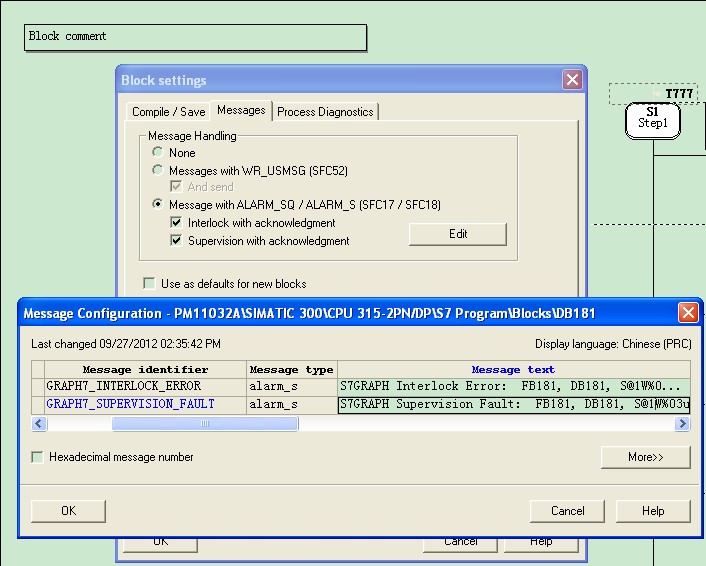The width and height of the screenshot is (706, 566).
Task: Select the row header of the interlock row
Action: 38,386
